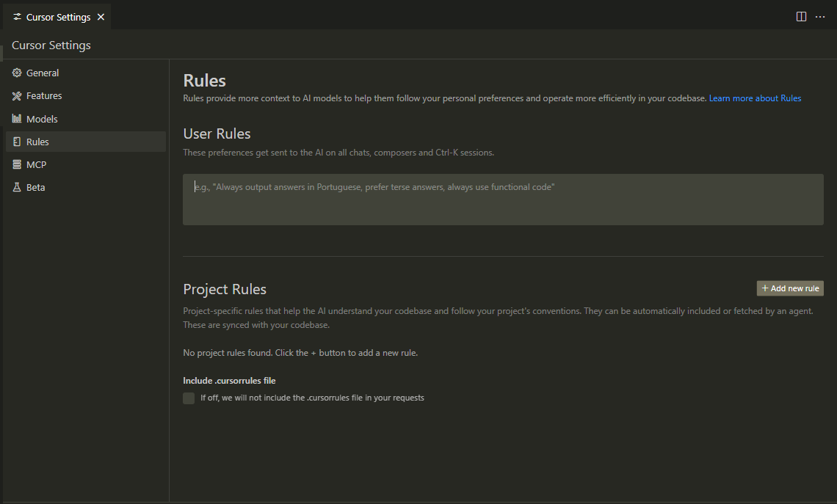Click the Project Rules heading
Image resolution: width=837 pixels, height=504 pixels.
(225, 289)
